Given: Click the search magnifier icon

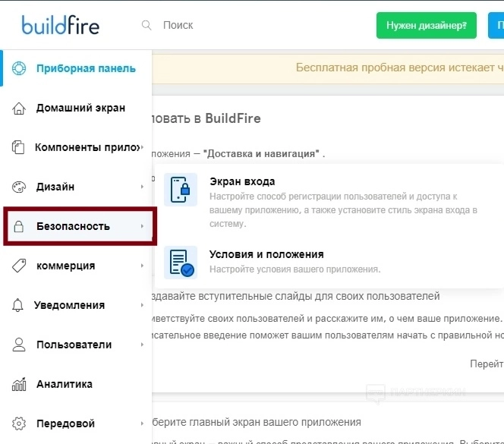Looking at the screenshot, I should pyautogui.click(x=146, y=25).
